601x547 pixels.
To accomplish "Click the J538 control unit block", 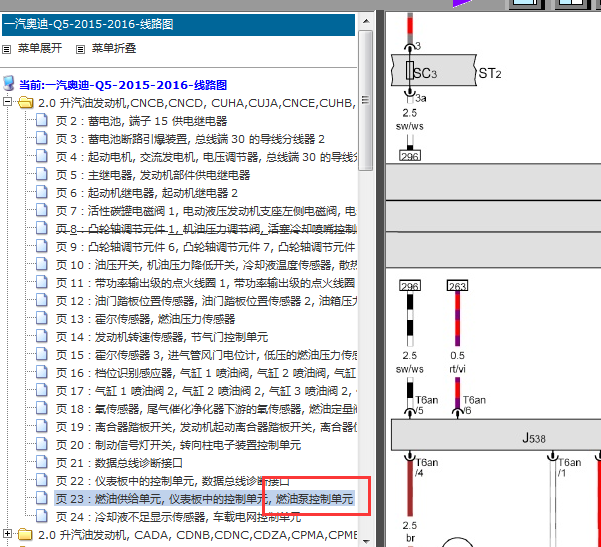I will click(496, 435).
